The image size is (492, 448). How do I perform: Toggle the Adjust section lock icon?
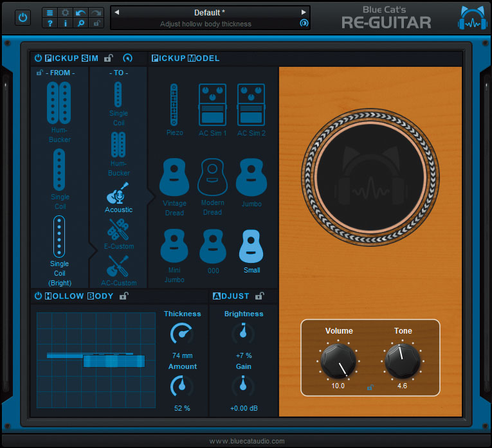259,296
